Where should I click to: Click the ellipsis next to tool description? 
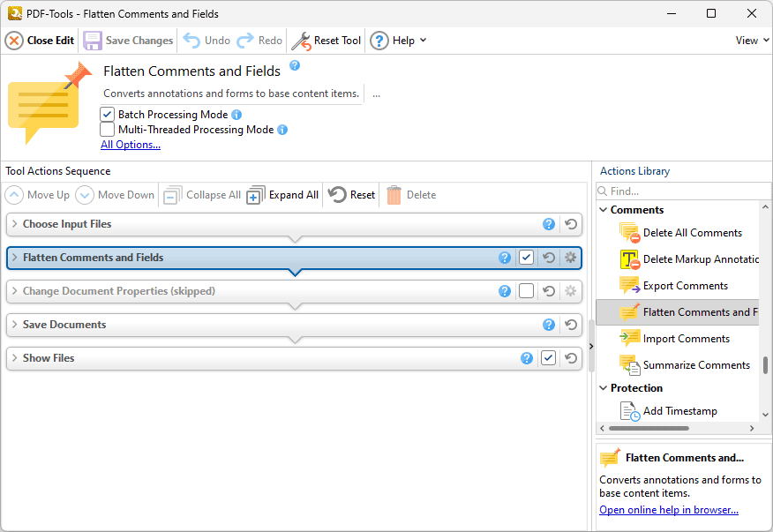[376, 94]
